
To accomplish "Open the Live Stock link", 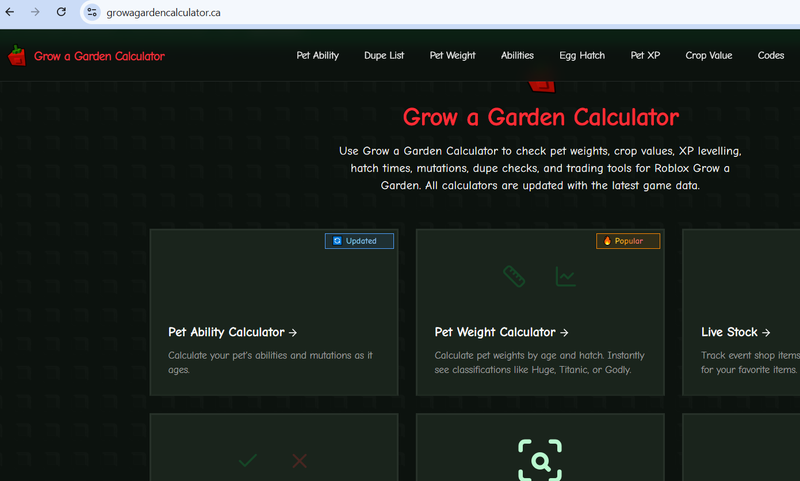I will tap(735, 332).
